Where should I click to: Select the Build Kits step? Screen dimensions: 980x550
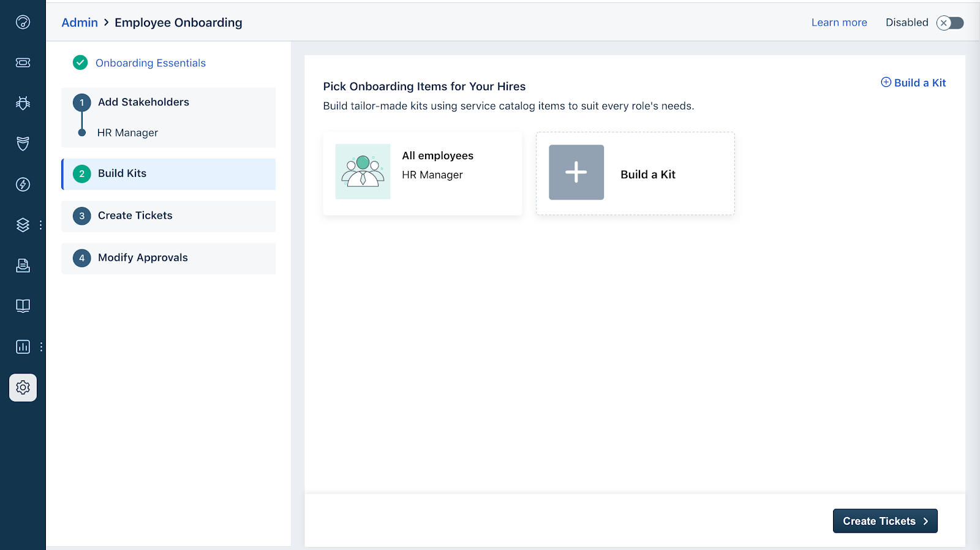pos(168,174)
